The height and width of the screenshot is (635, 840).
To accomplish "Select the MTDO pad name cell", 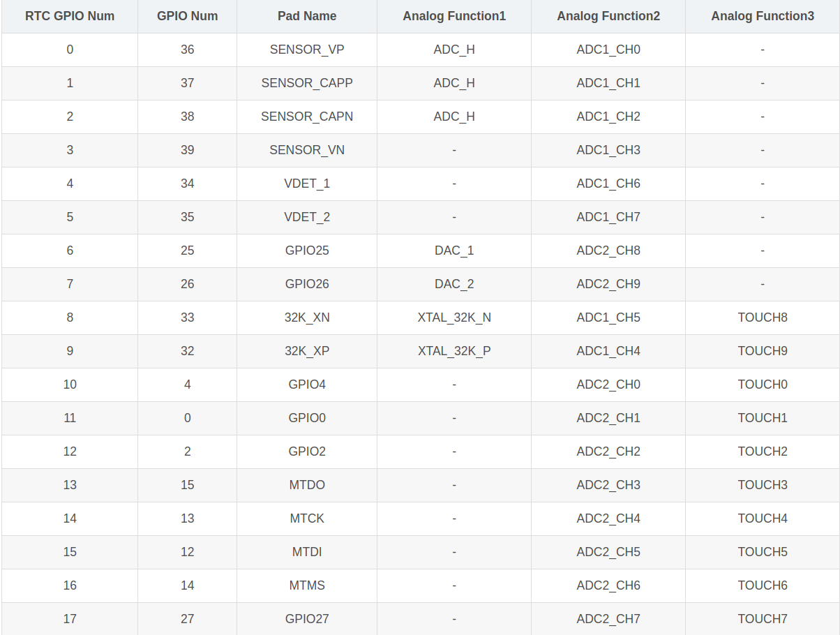I will [x=307, y=485].
